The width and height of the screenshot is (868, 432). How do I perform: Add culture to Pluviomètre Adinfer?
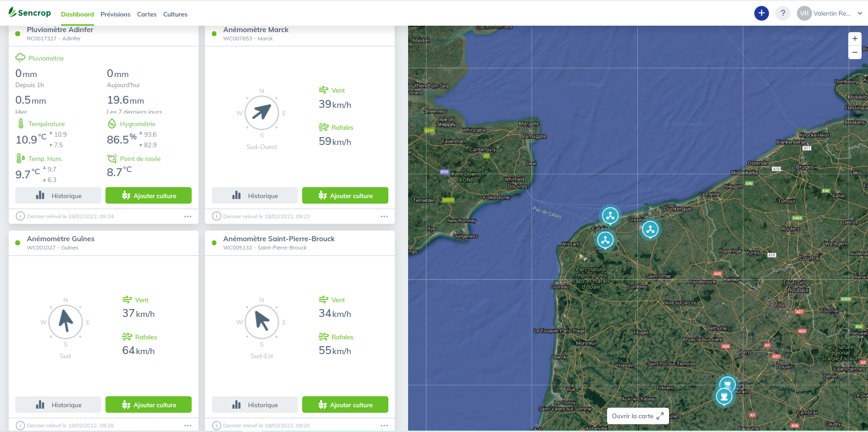pos(149,195)
